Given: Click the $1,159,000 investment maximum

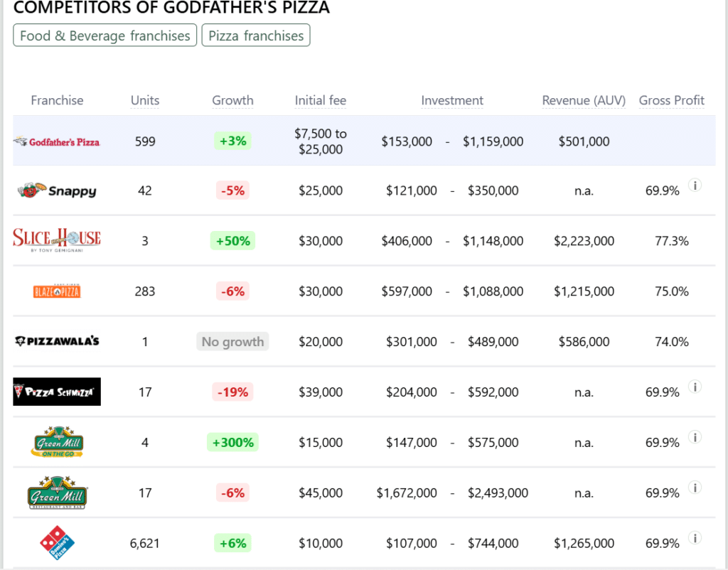Looking at the screenshot, I should coord(493,141).
